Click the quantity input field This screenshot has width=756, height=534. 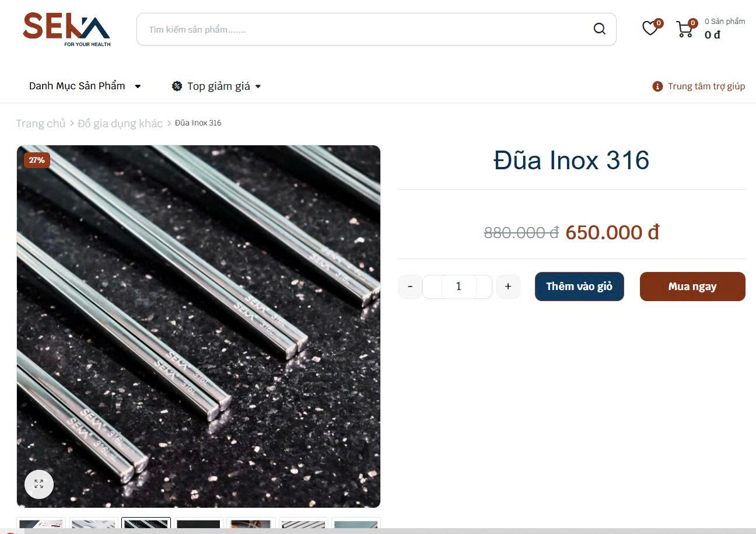(459, 287)
